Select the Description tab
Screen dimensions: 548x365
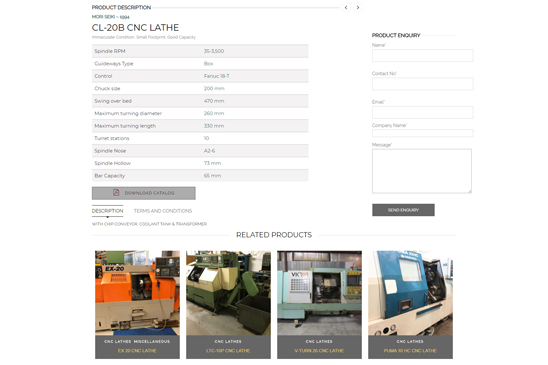[107, 211]
